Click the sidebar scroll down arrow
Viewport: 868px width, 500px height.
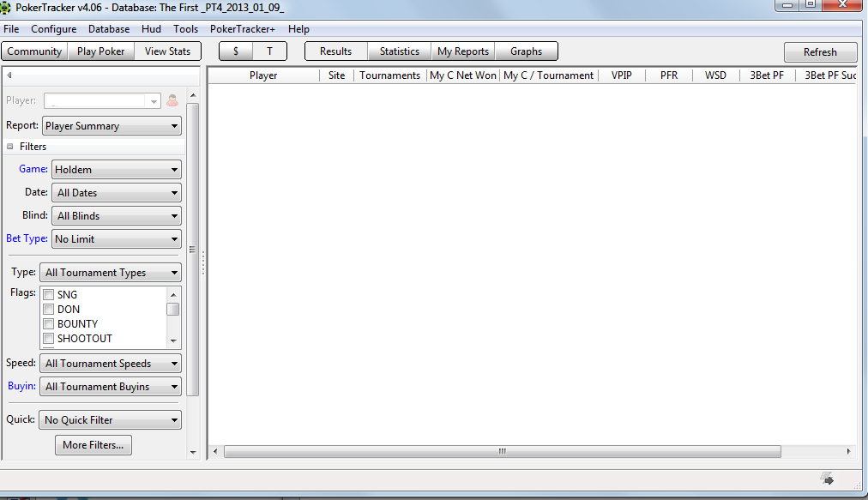click(193, 452)
